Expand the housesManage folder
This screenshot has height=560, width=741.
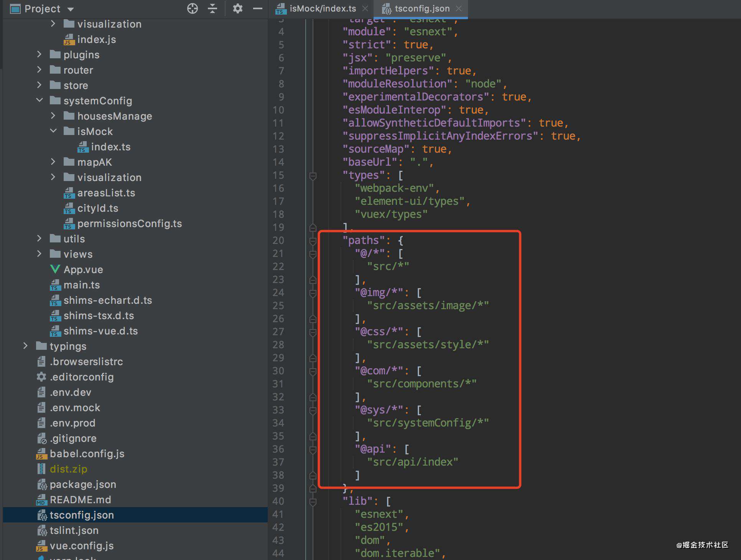[x=53, y=116]
